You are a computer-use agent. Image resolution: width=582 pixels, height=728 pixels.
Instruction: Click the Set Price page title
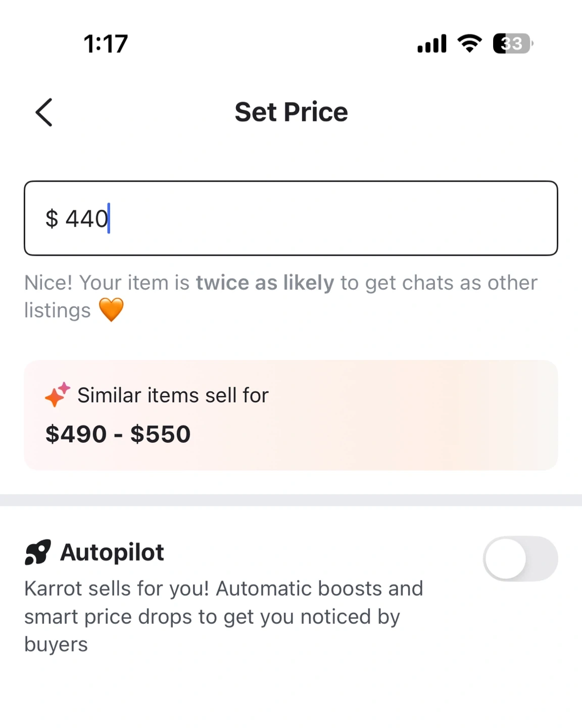(291, 112)
